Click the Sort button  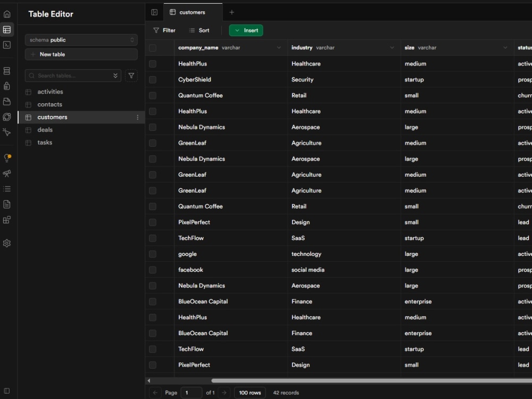coord(199,30)
